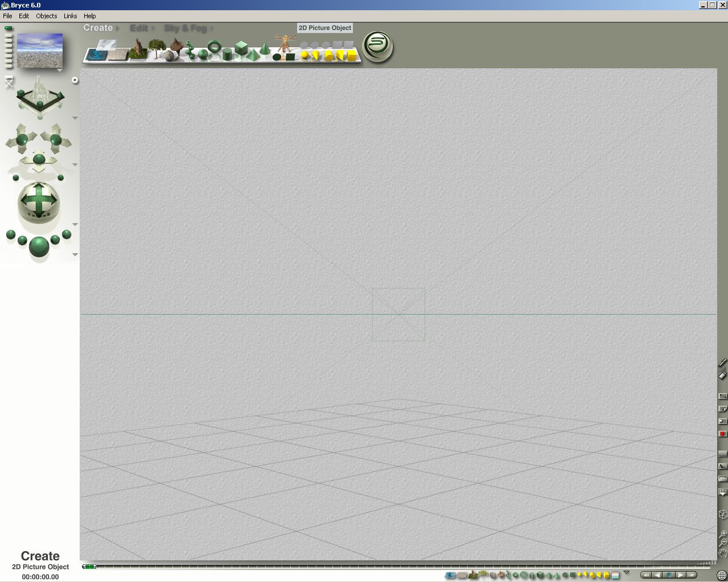The image size is (728, 582).
Task: Click the large center render sphere button
Action: point(39,246)
